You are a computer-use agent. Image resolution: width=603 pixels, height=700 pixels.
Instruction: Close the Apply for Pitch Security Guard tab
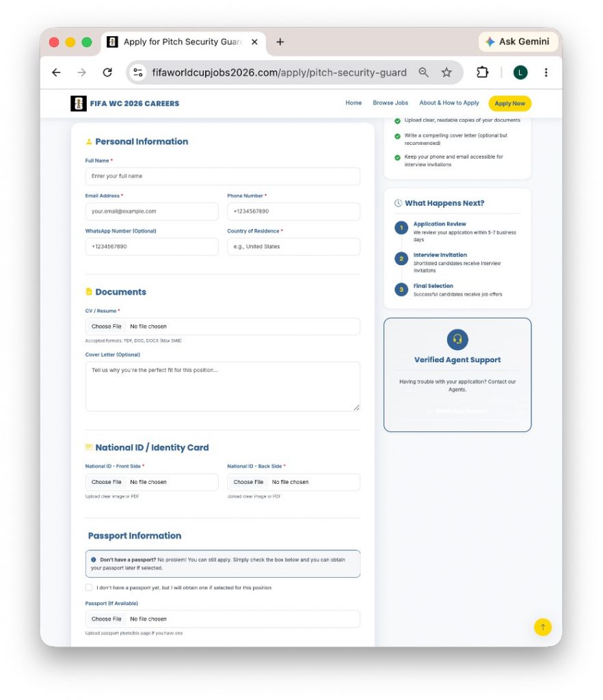pos(254,42)
